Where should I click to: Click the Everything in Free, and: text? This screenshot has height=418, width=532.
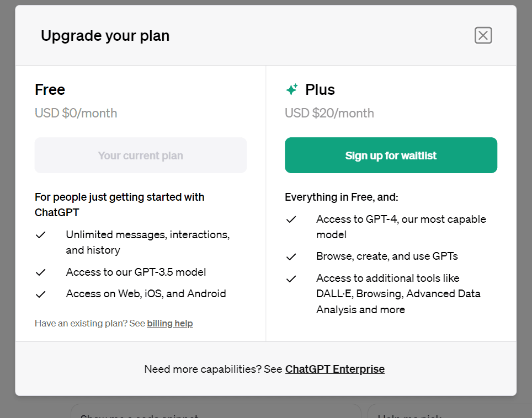point(341,197)
